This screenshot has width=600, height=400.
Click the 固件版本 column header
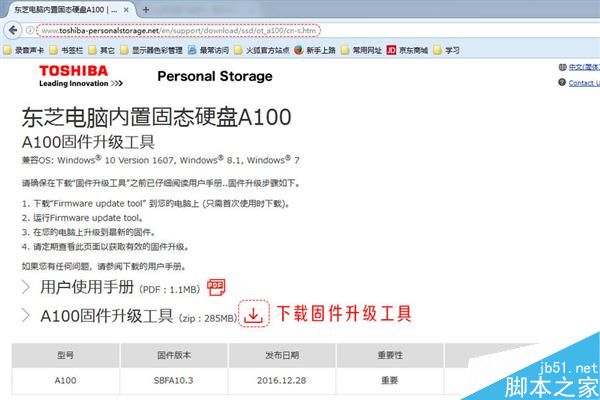tap(174, 355)
